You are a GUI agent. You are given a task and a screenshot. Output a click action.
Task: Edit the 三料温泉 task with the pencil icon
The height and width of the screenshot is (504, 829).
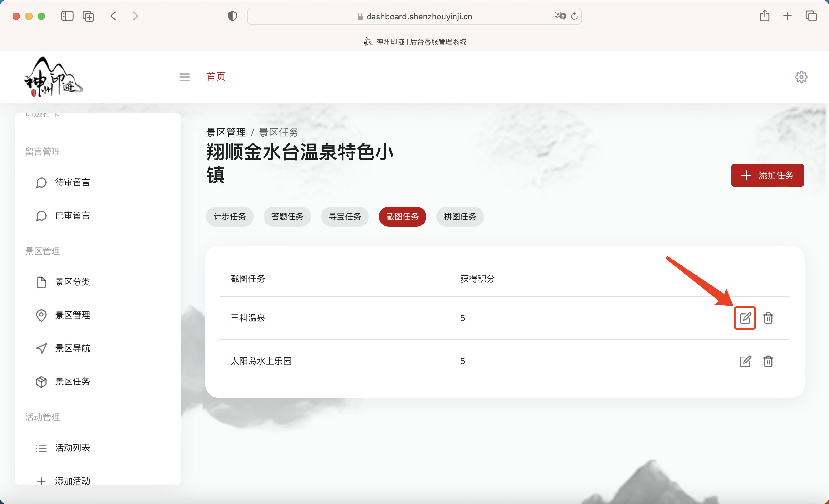745,318
